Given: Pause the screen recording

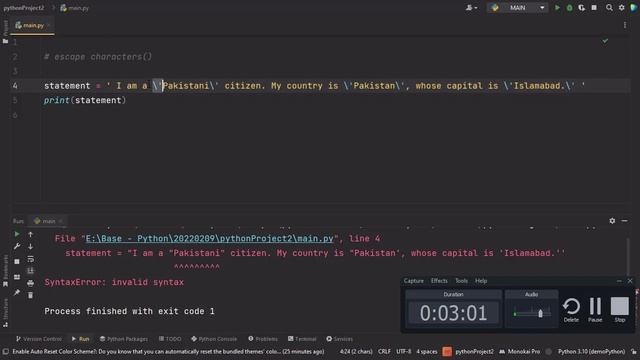Looking at the screenshot, I should tap(596, 310).
